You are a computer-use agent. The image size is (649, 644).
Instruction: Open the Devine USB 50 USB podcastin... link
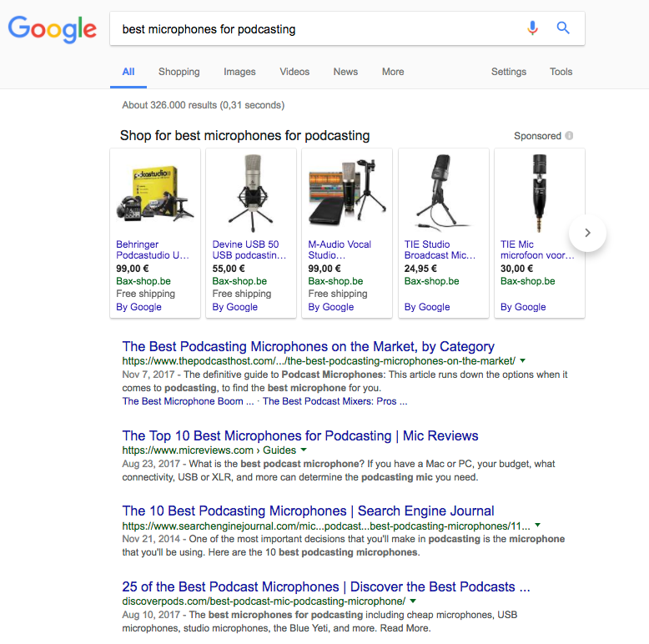pos(249,249)
